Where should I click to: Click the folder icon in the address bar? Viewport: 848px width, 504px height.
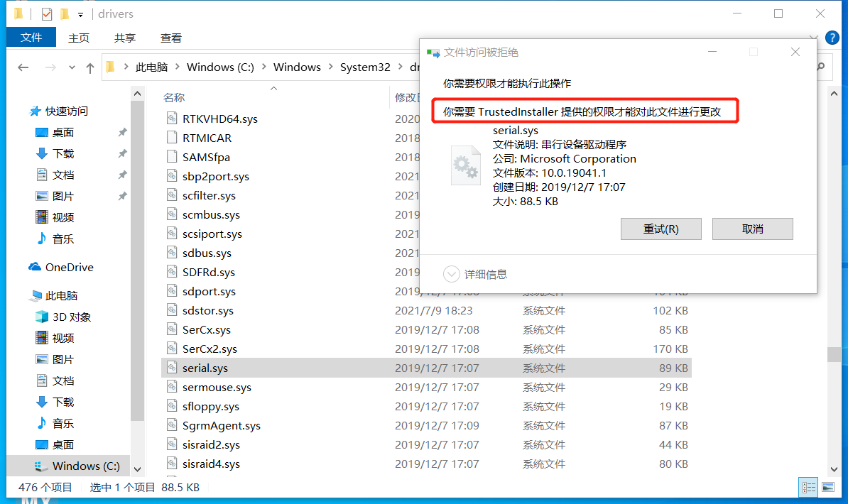[x=109, y=67]
